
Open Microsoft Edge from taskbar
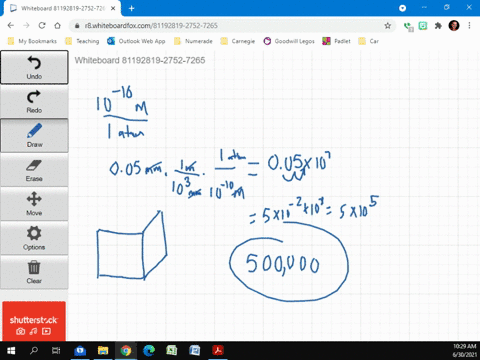point(149,351)
